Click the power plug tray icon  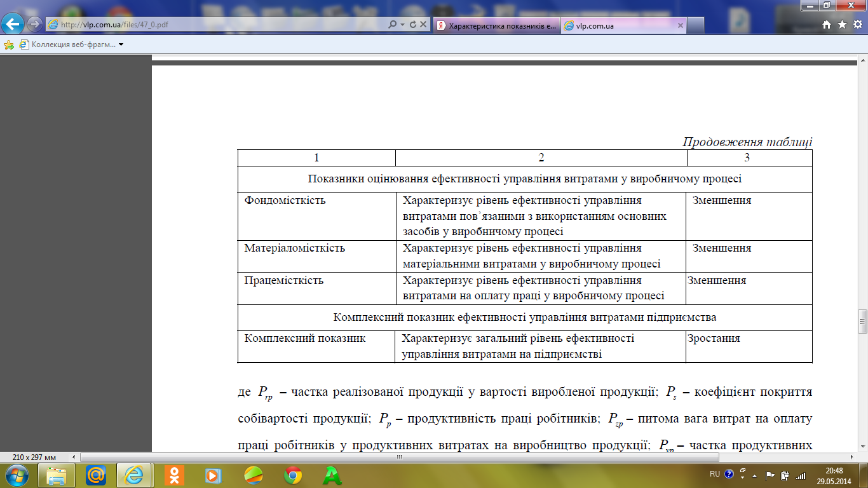pyautogui.click(x=785, y=475)
